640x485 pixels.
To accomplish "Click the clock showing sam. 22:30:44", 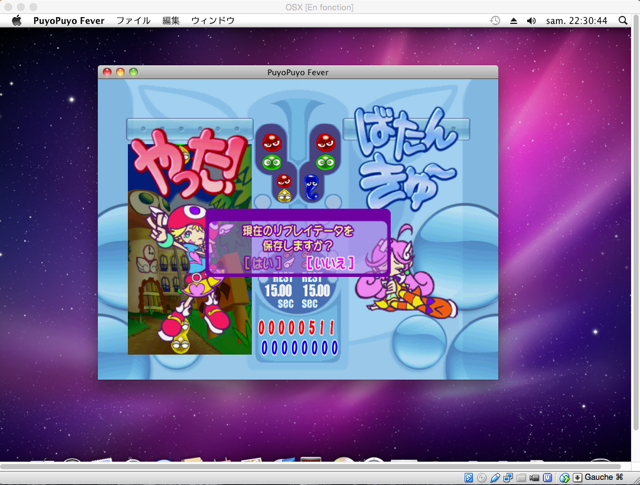I will tap(576, 20).
